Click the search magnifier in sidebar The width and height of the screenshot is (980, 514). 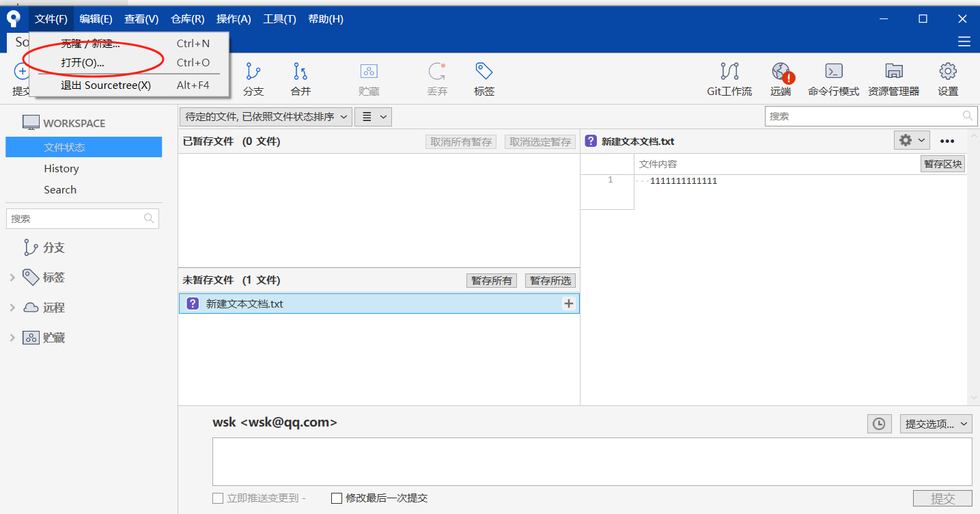pos(149,219)
